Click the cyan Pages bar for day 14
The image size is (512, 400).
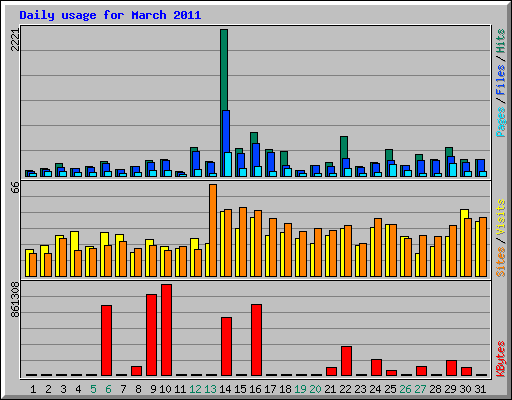tap(228, 164)
